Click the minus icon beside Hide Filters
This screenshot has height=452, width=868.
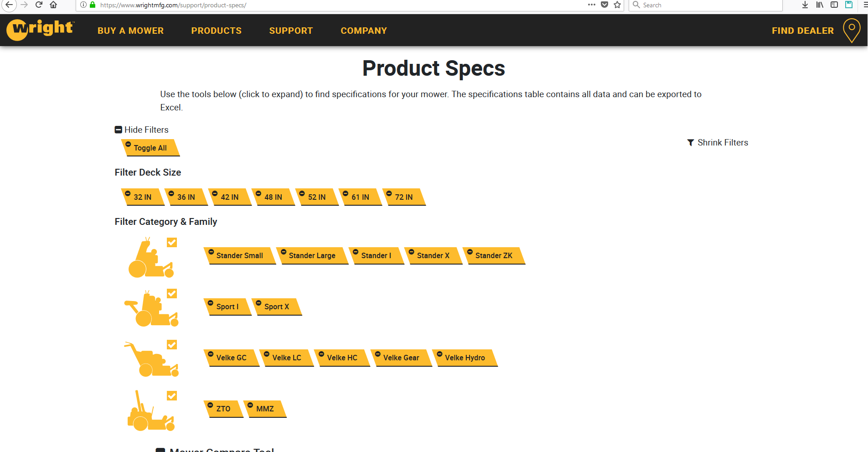coord(119,130)
